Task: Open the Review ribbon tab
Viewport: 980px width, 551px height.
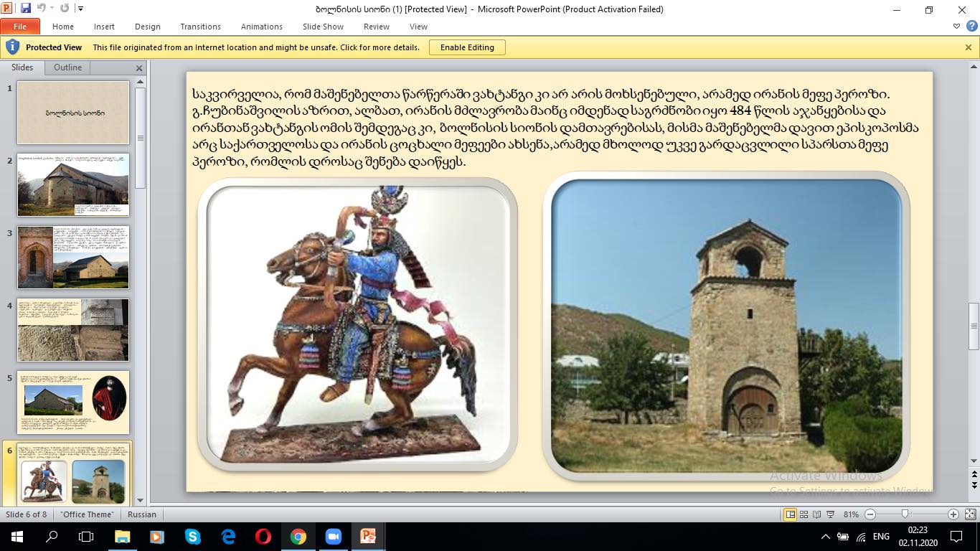Action: pos(377,27)
